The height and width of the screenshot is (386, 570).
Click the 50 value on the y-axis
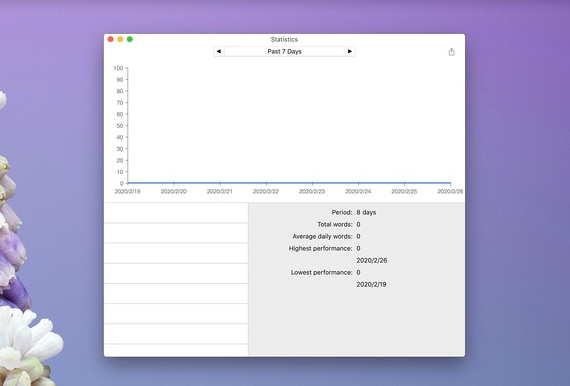(x=120, y=126)
